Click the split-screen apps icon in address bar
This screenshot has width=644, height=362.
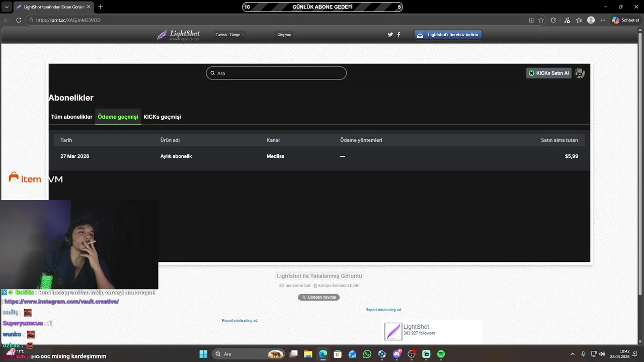tap(531, 20)
